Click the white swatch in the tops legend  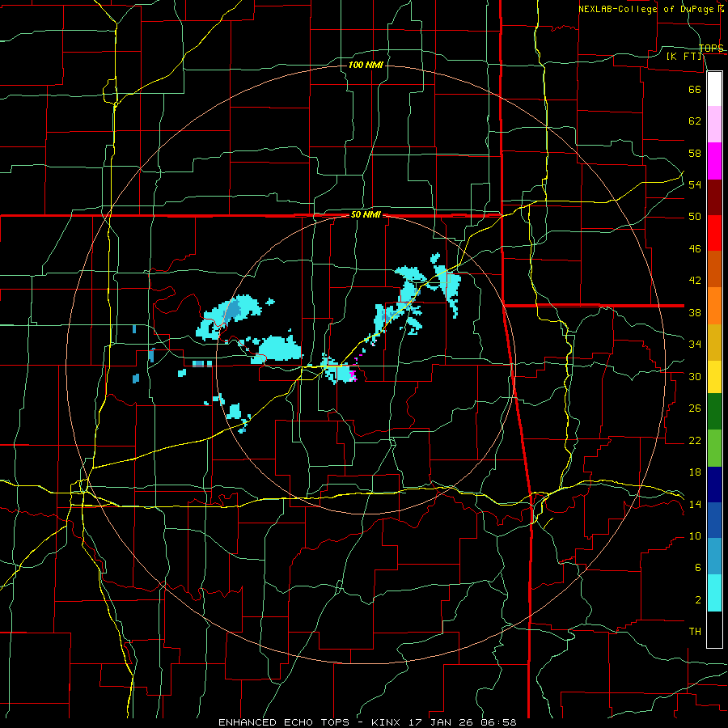coord(714,89)
